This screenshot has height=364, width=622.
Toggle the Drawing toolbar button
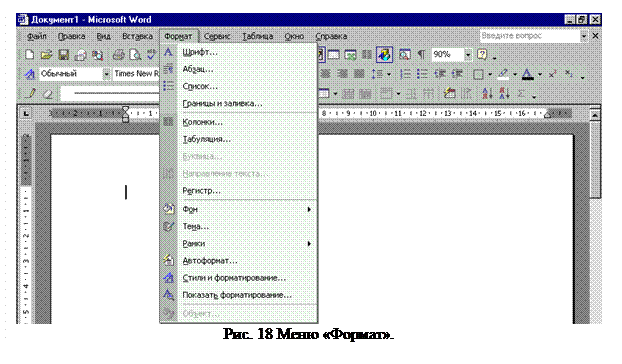pos(384,54)
